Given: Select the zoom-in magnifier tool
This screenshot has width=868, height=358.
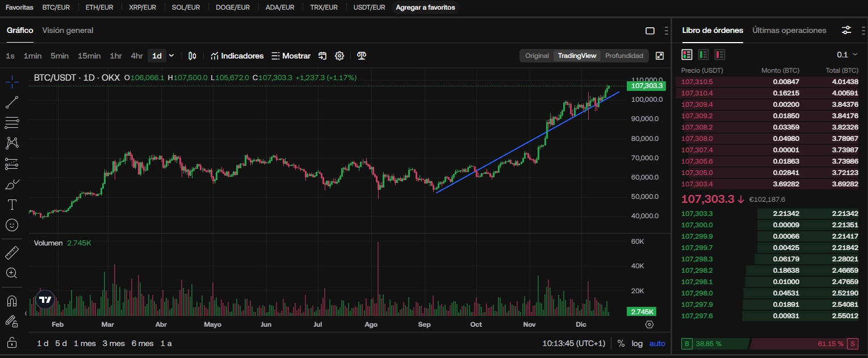Looking at the screenshot, I should point(11,273).
